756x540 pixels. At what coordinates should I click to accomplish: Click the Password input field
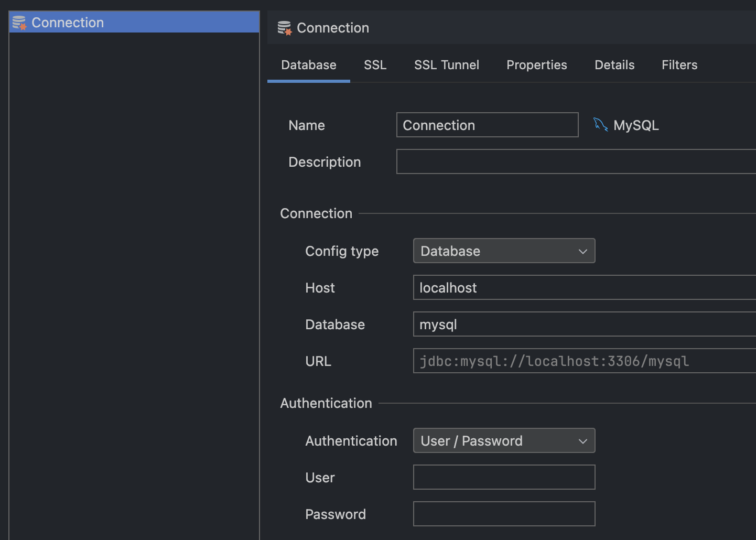click(x=504, y=514)
